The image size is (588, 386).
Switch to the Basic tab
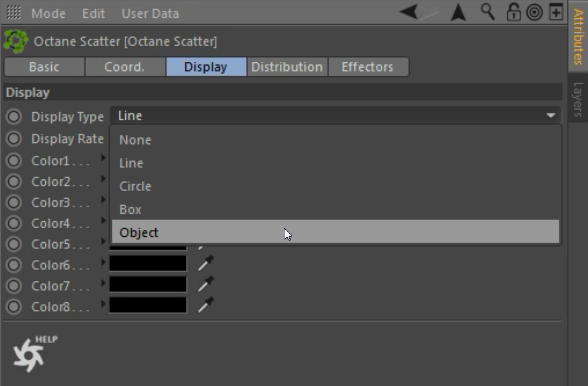click(44, 67)
